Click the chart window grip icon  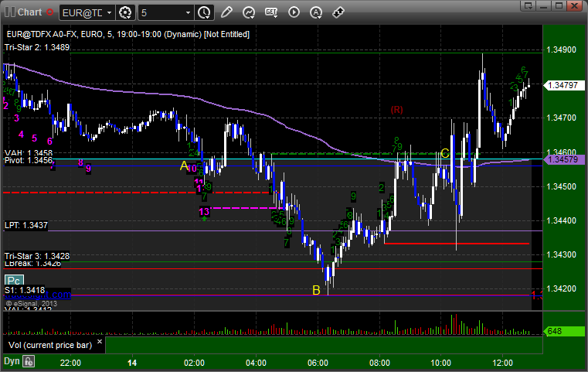pos(10,12)
